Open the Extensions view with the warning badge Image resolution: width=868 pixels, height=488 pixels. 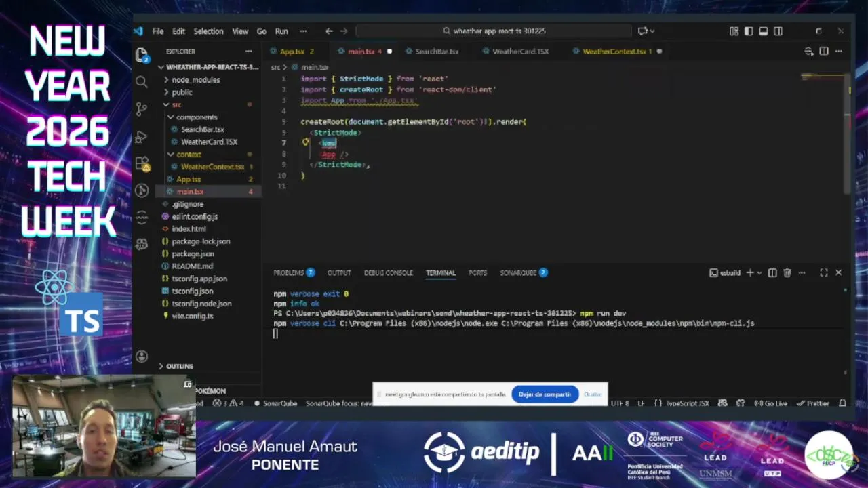pos(142,163)
